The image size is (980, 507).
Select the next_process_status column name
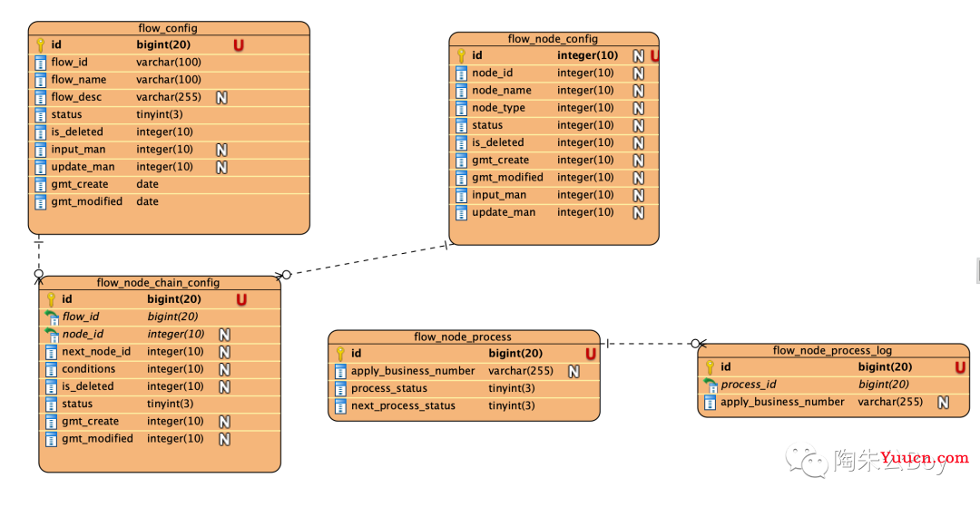click(403, 405)
